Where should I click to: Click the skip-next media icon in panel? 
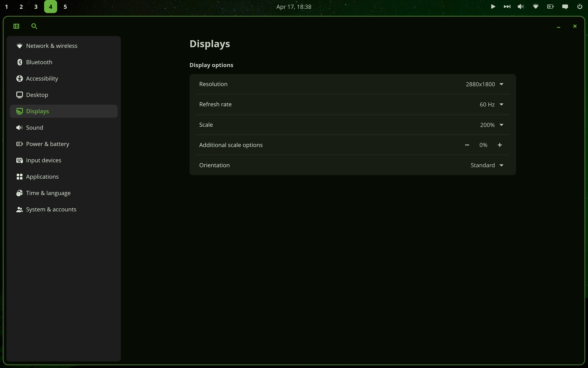pyautogui.click(x=507, y=7)
